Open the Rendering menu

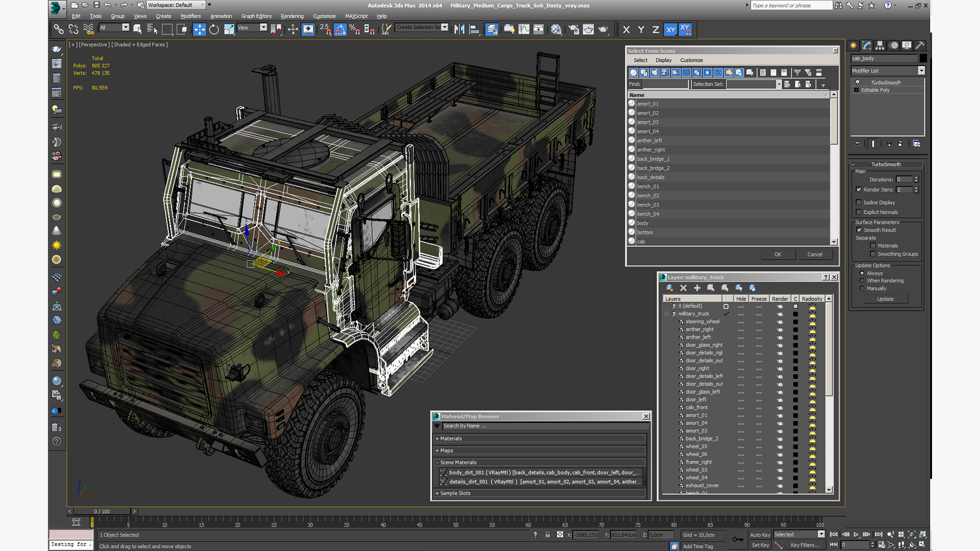click(292, 16)
